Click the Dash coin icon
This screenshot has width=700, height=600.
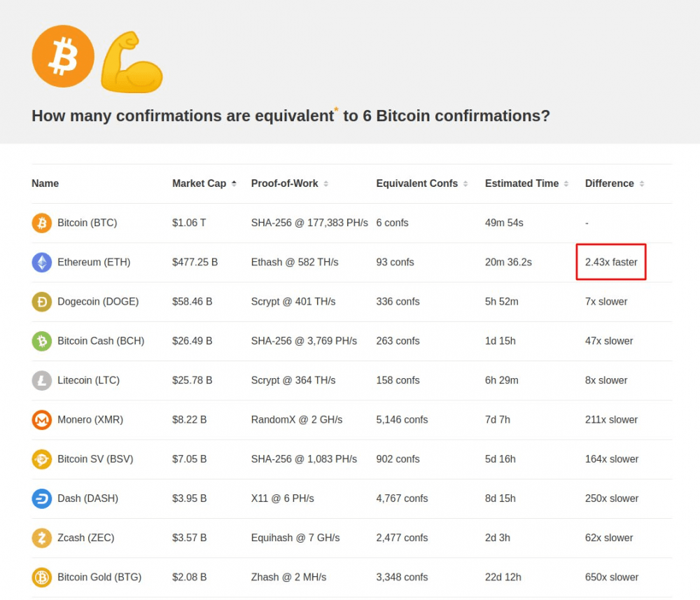click(x=42, y=498)
